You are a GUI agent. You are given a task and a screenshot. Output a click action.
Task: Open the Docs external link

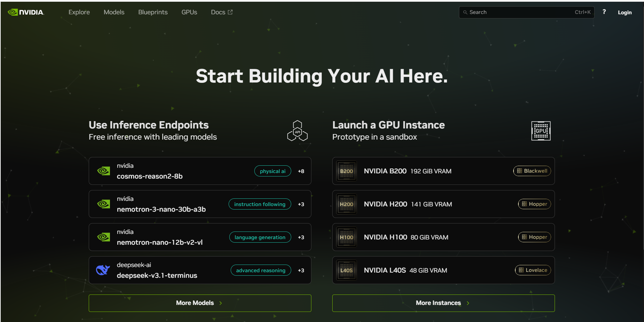[x=222, y=12]
